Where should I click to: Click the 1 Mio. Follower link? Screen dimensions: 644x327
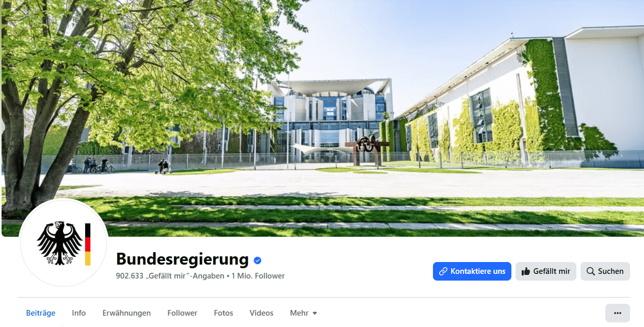pos(258,276)
